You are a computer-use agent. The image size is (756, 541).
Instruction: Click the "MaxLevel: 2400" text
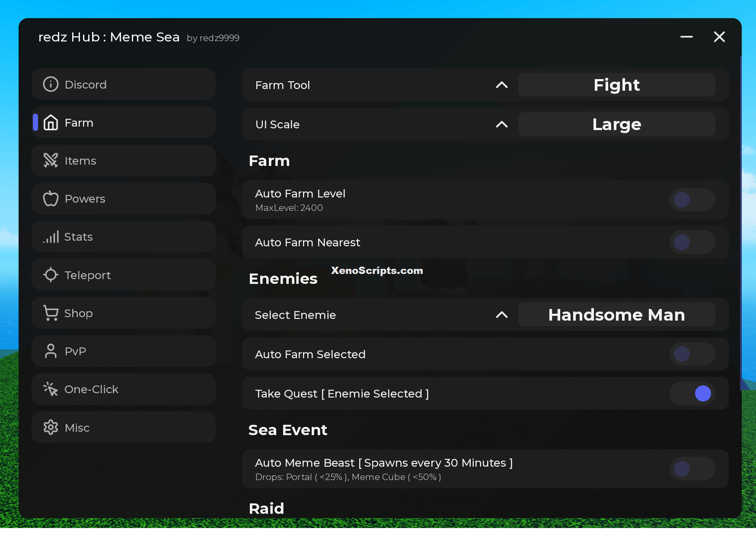pos(289,208)
